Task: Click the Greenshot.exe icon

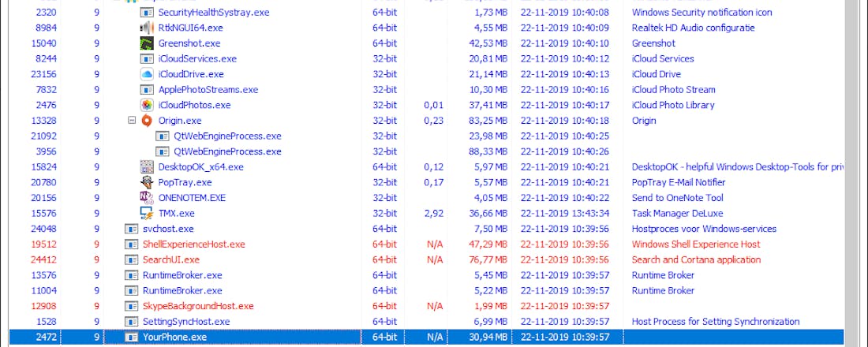Action: (x=147, y=43)
